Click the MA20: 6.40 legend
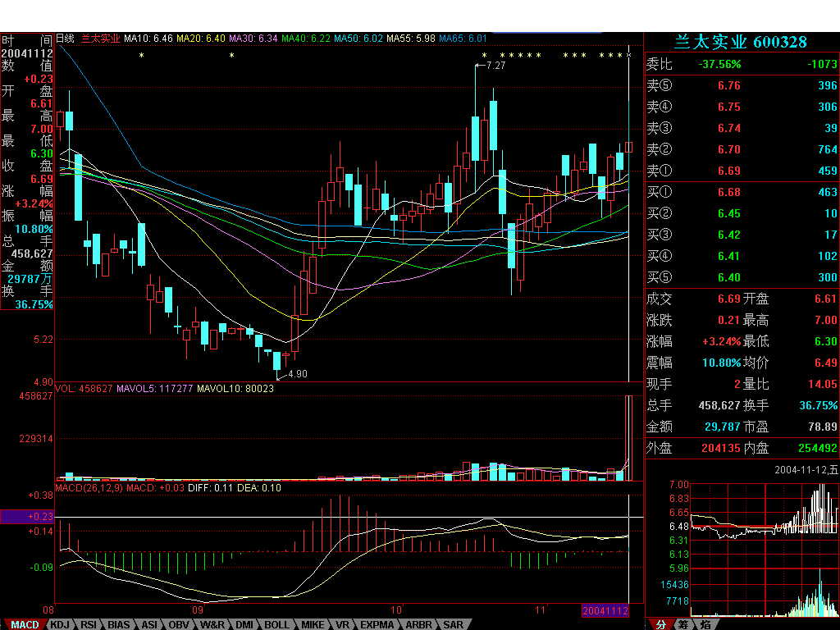 click(201, 39)
